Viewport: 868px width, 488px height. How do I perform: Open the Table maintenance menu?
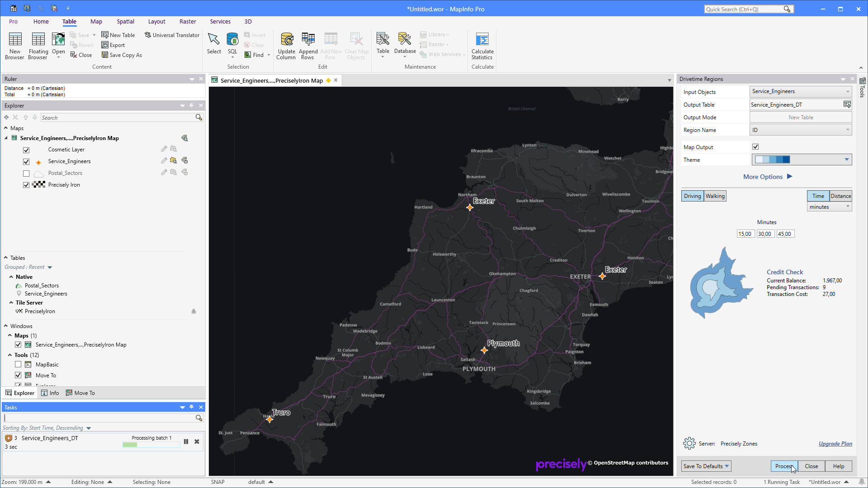[383, 45]
